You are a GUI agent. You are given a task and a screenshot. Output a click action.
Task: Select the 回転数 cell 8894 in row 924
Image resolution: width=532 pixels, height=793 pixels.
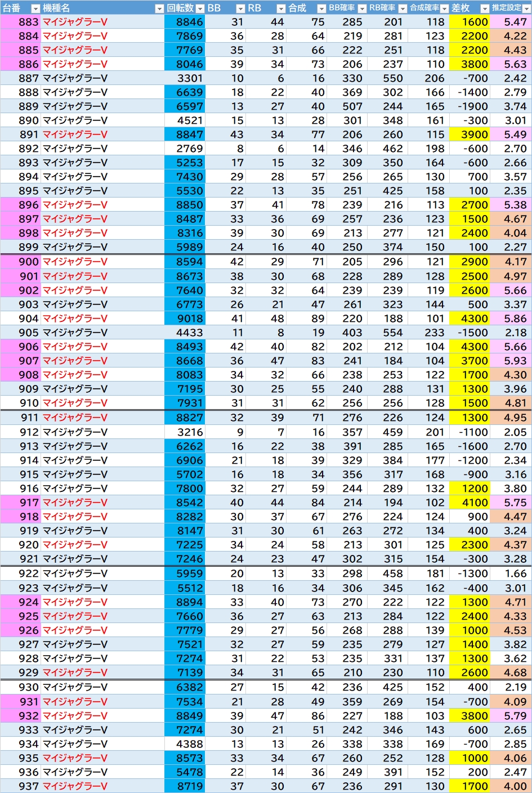coord(185,602)
